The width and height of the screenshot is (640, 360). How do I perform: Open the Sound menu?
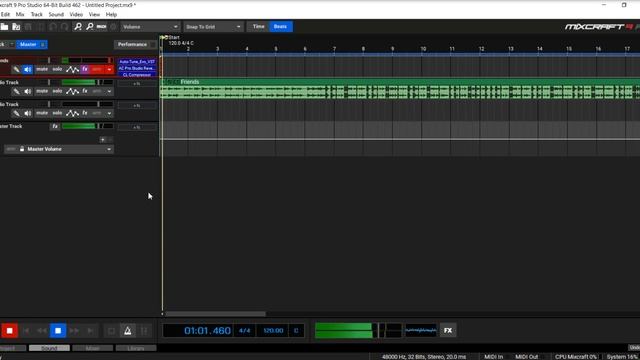pos(56,14)
